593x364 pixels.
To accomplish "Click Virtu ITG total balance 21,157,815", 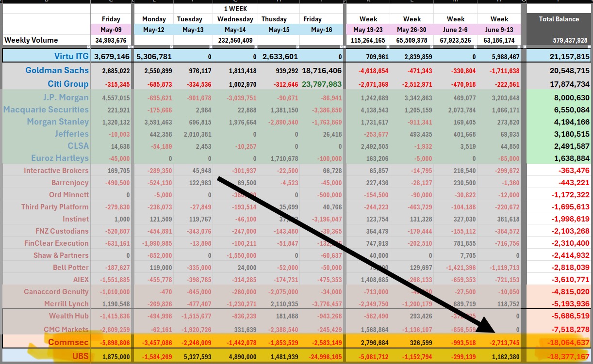I will pos(570,57).
